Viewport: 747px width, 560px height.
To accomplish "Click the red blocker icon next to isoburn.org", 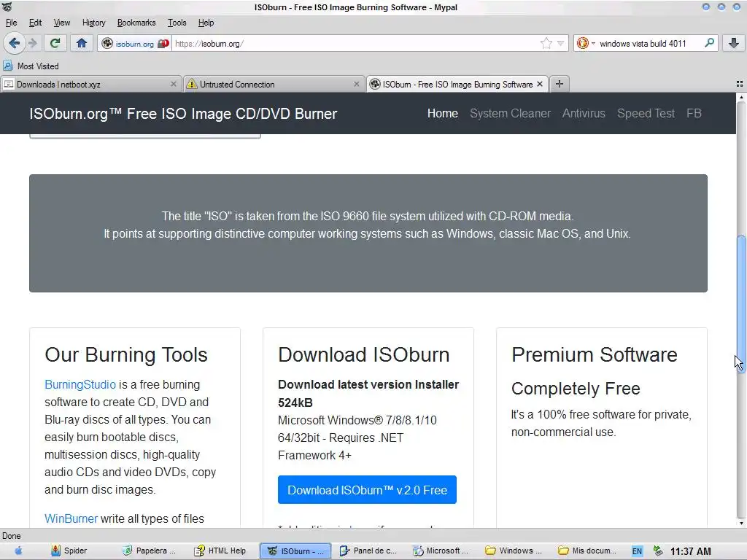I will 163,43.
